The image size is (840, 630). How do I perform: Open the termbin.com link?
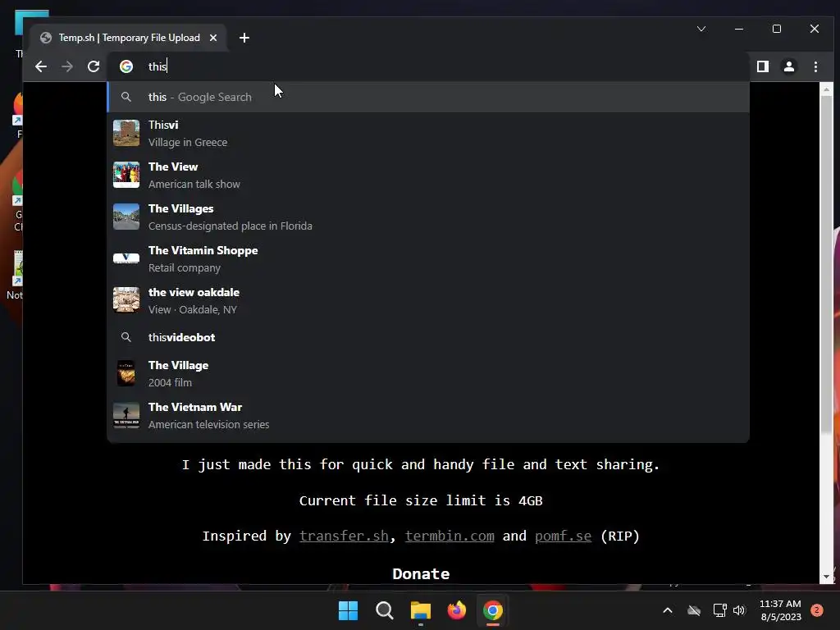pos(450,536)
